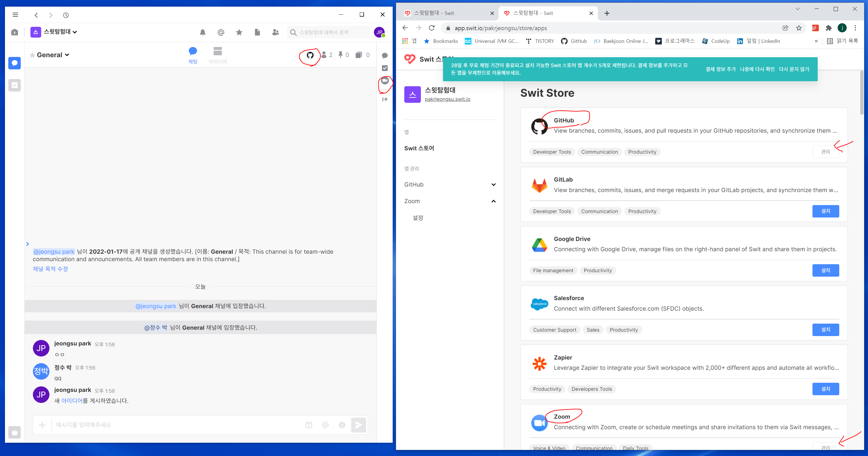This screenshot has height=456, width=868.
Task: Click the emoji icon in message box
Action: click(x=342, y=425)
